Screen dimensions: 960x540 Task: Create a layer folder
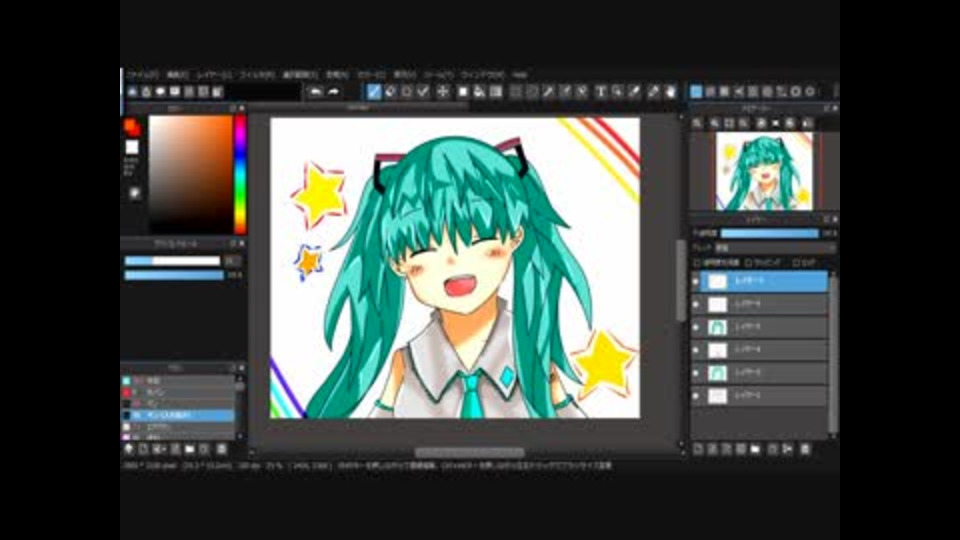point(756,449)
